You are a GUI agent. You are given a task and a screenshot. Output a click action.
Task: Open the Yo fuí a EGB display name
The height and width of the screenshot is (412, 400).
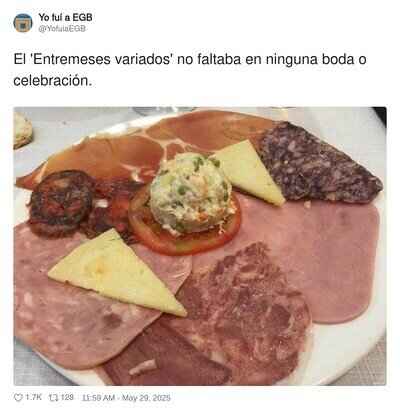[65, 17]
